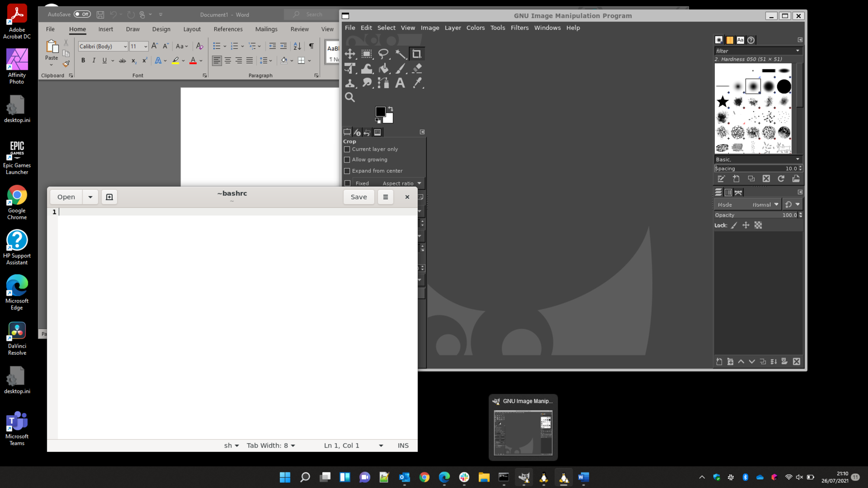The width and height of the screenshot is (868, 488).
Task: Click Format Painter in Word clipboard
Action: 66,64
